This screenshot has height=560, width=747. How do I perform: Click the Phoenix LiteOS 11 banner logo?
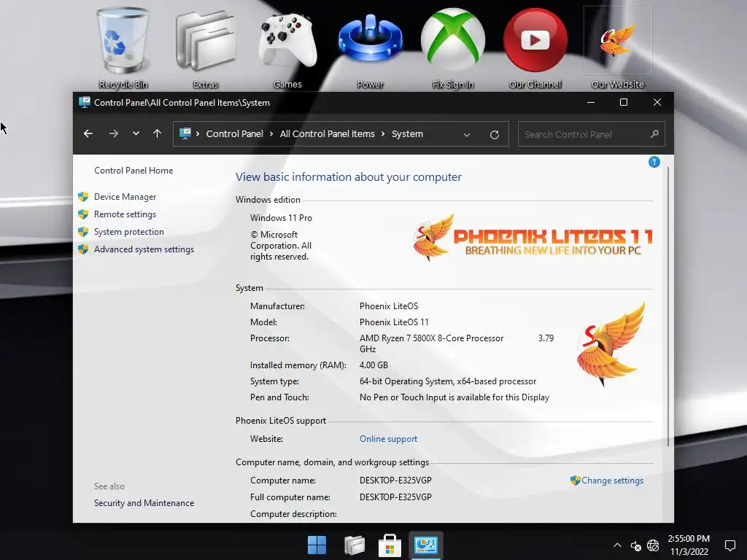(x=533, y=237)
